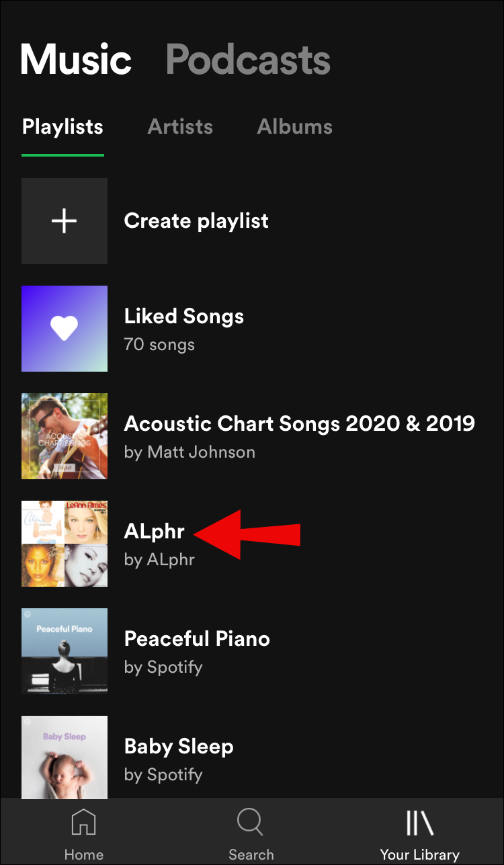Select the Albums tab
This screenshot has height=865, width=504.
(294, 127)
